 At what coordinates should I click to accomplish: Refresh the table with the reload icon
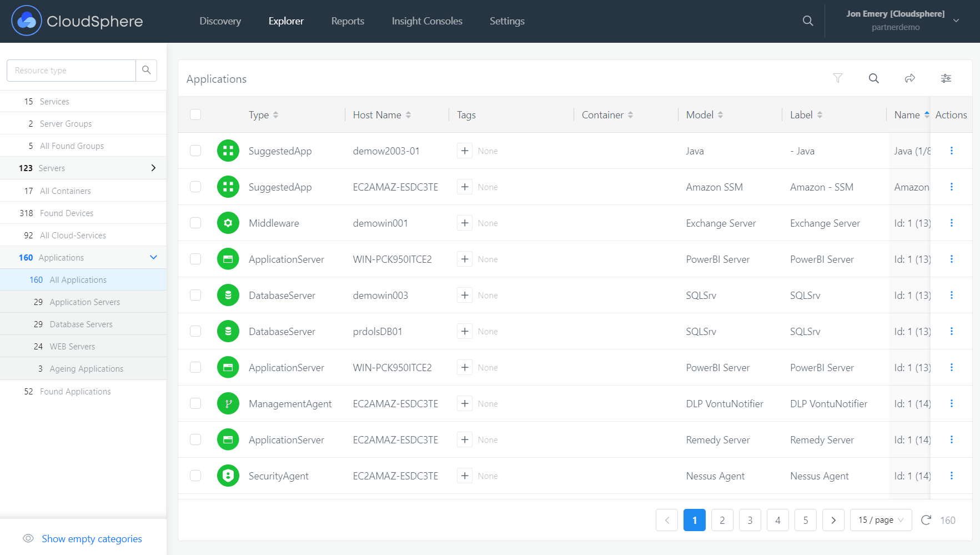tap(926, 520)
